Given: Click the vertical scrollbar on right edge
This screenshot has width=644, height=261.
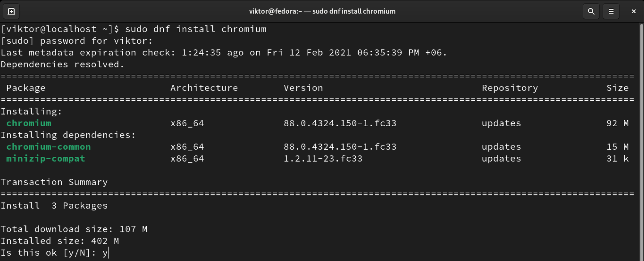Looking at the screenshot, I should click(641, 142).
